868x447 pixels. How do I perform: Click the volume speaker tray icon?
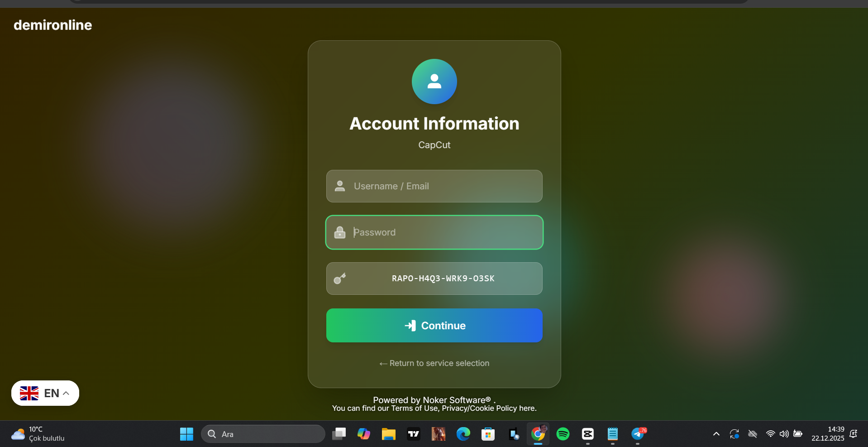tap(784, 434)
